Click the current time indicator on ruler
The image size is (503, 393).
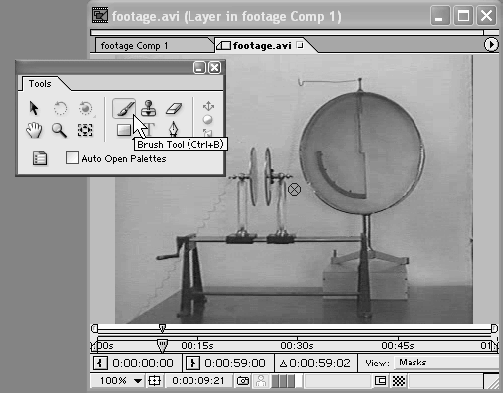click(x=162, y=346)
